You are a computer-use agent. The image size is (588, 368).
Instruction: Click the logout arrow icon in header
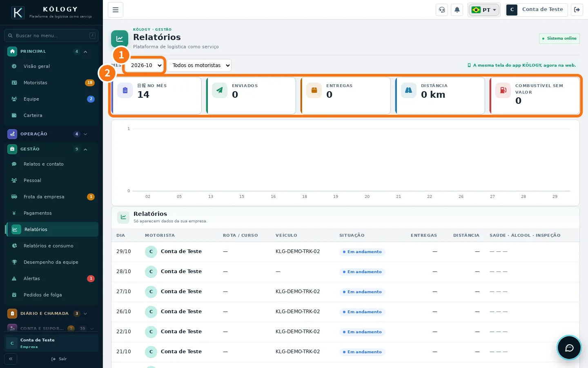coord(577,10)
